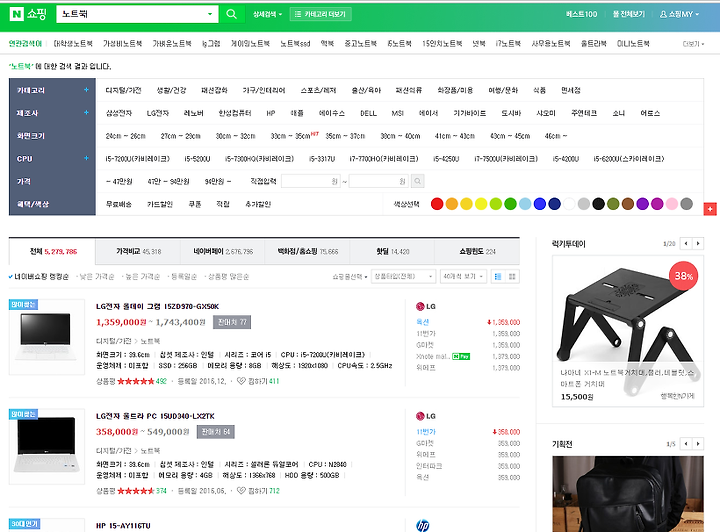Open the 상세검색 dropdown
This screenshot has width=720, height=532.
tap(267, 14)
